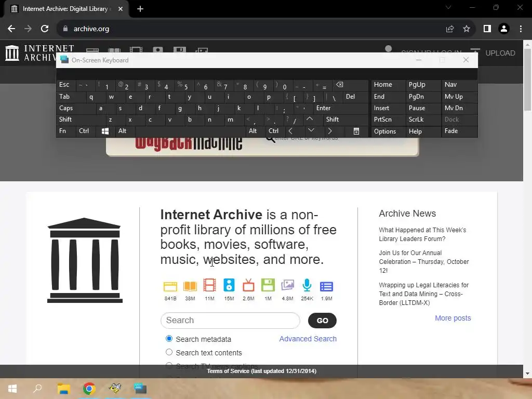Read 'What Happened at This Week's Library Leaders Forum?'
The image size is (532, 399).
[422, 234]
